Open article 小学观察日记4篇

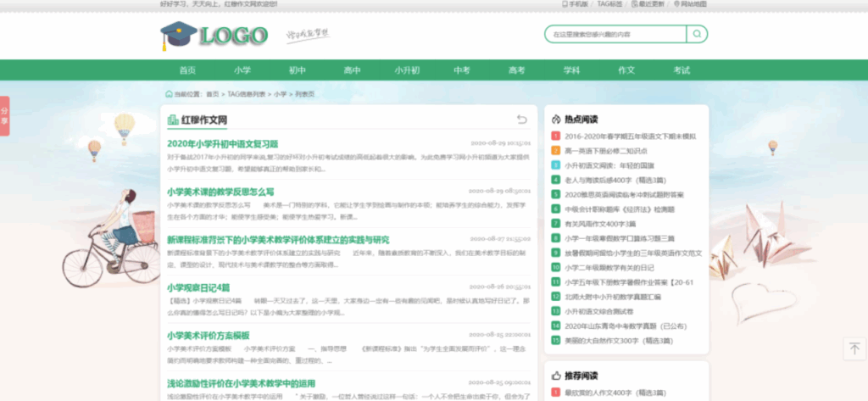(198, 287)
